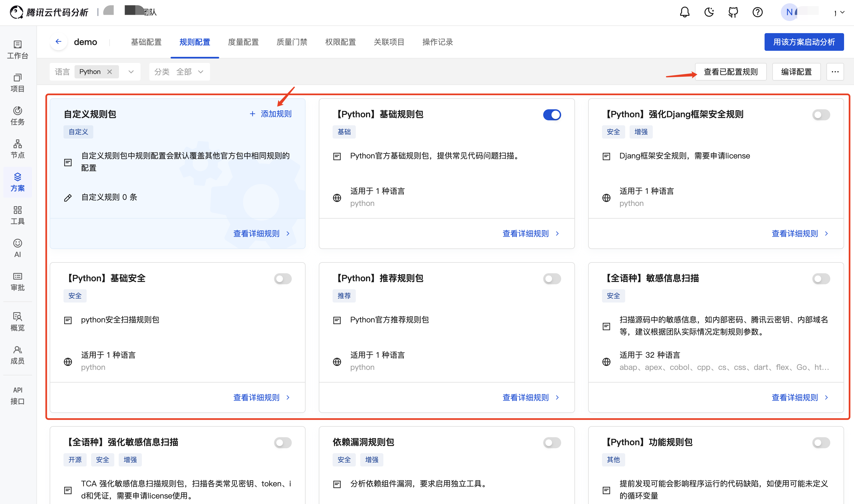Open 项目 in sidebar
Viewport: 854px width, 504px height.
click(x=18, y=83)
